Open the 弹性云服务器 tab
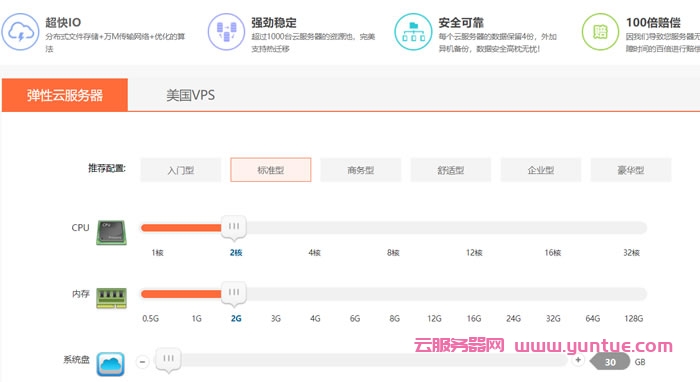 (x=65, y=95)
